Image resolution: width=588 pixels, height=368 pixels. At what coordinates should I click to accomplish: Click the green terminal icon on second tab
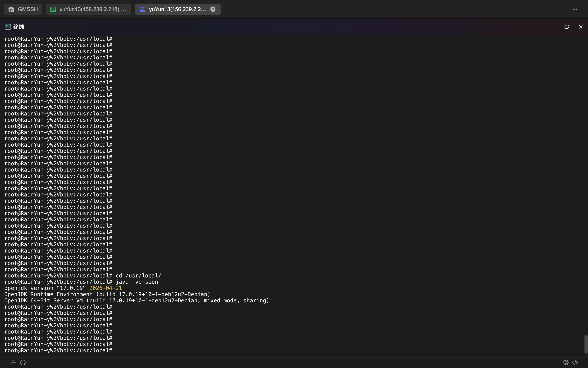tap(53, 9)
